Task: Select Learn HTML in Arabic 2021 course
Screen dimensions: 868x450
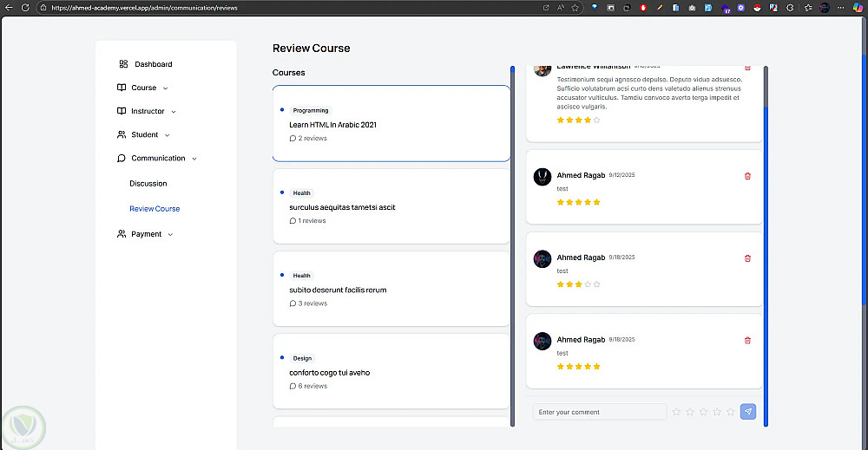Action: pos(391,123)
